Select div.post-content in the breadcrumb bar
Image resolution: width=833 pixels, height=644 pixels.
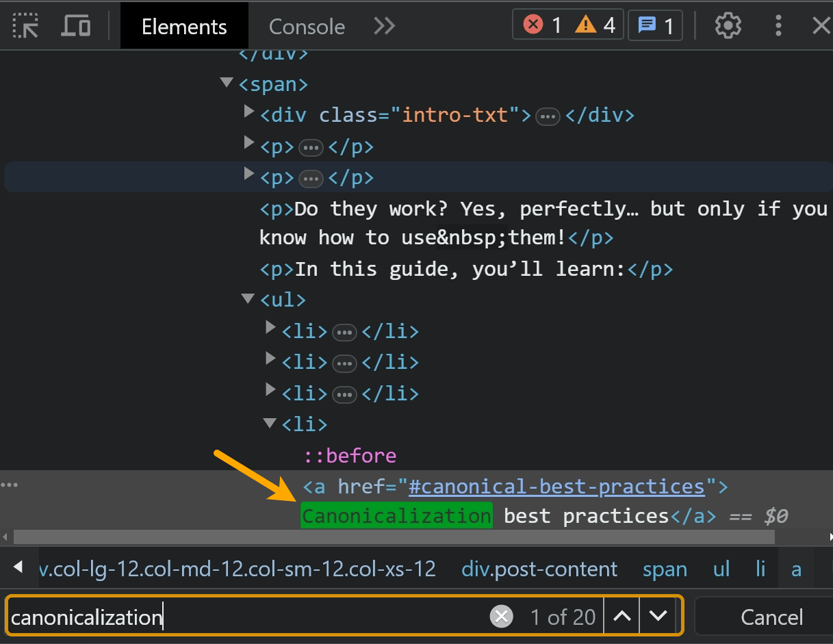tap(539, 569)
